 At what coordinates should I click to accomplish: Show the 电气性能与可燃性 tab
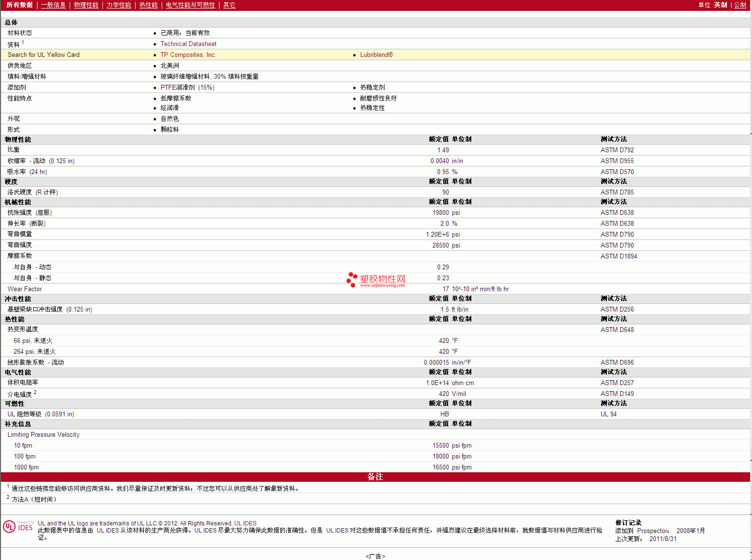[x=190, y=5]
